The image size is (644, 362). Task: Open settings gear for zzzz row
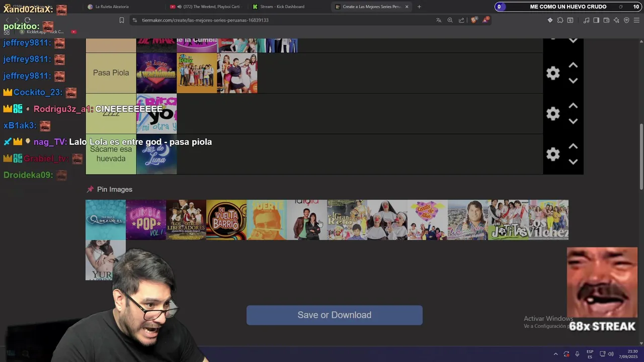tap(553, 114)
